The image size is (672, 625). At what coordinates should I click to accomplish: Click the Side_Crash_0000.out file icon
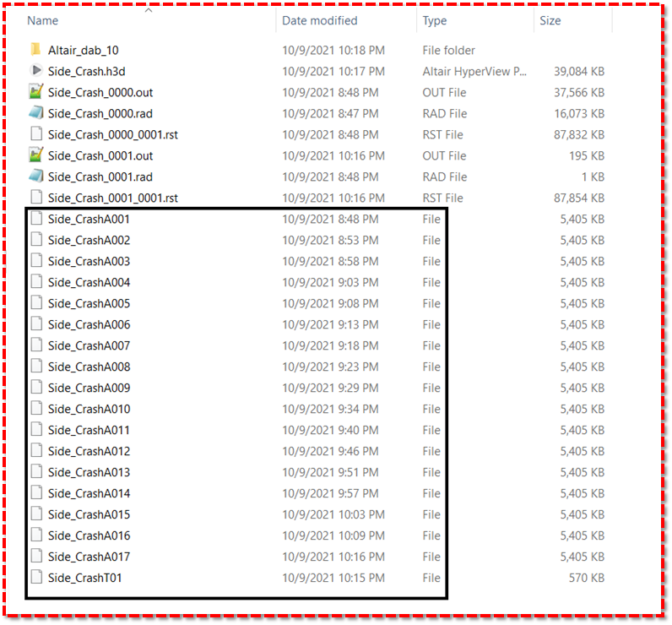pyautogui.click(x=36, y=92)
